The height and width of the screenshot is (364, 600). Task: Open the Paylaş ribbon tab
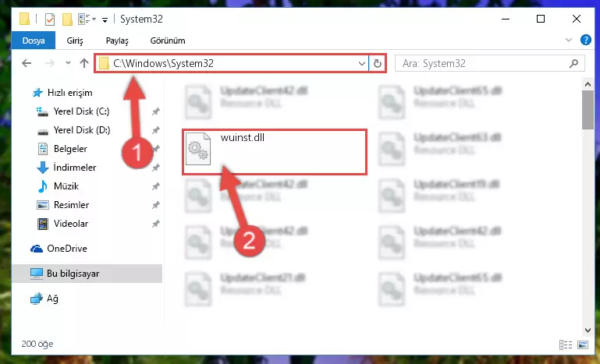pos(117,41)
